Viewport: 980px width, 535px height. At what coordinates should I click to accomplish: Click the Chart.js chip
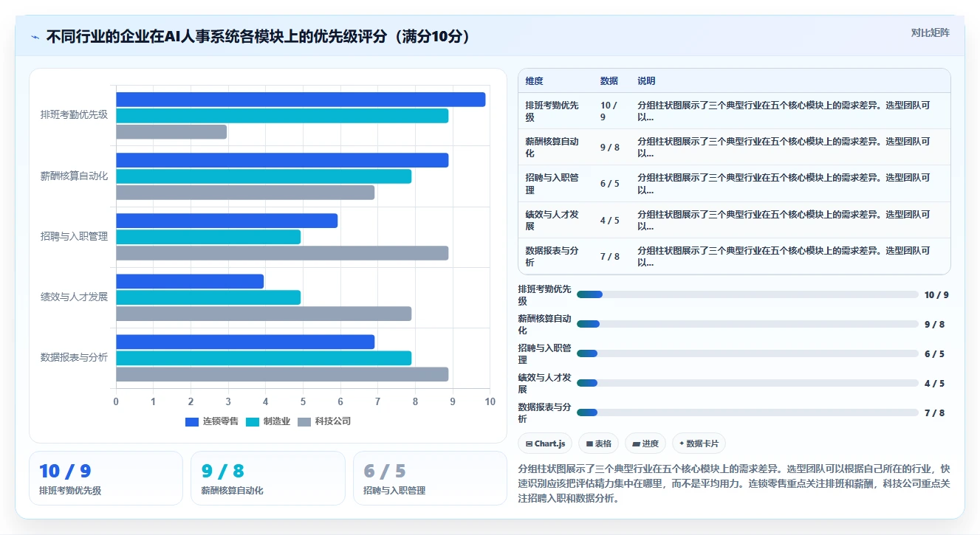coord(545,443)
